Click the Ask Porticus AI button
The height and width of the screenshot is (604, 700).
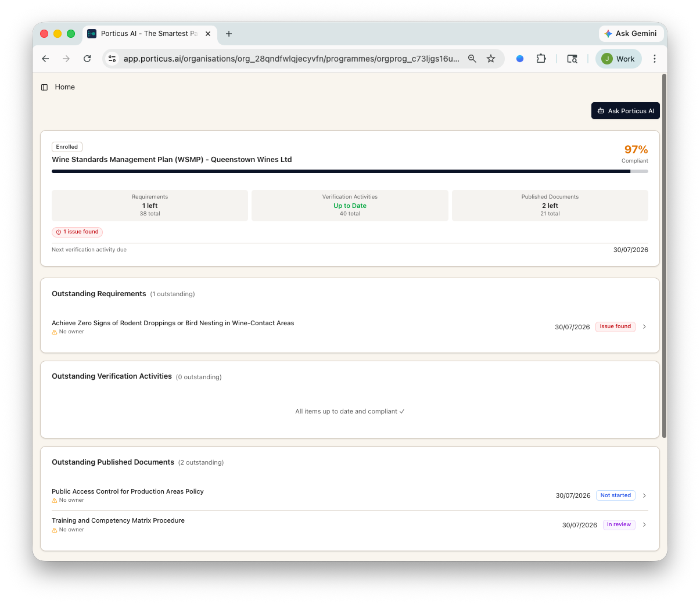click(x=626, y=111)
